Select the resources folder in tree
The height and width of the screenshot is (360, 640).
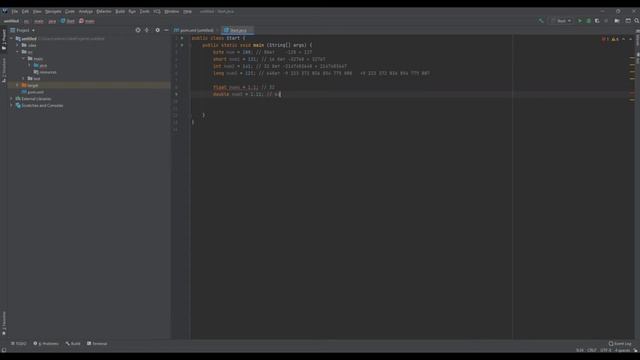45,72
